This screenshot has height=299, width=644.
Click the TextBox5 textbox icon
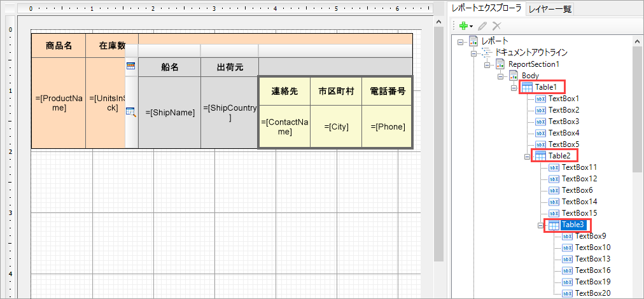(x=541, y=144)
